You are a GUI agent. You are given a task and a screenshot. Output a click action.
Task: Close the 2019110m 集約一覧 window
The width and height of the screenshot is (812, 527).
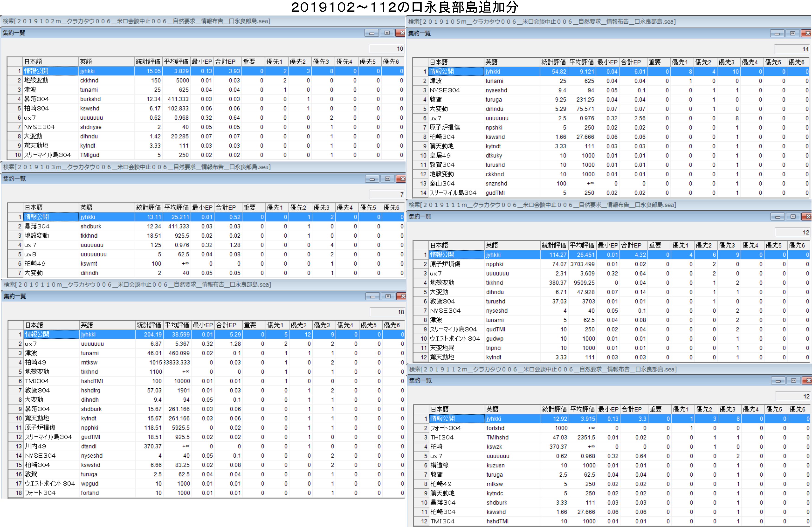402,296
